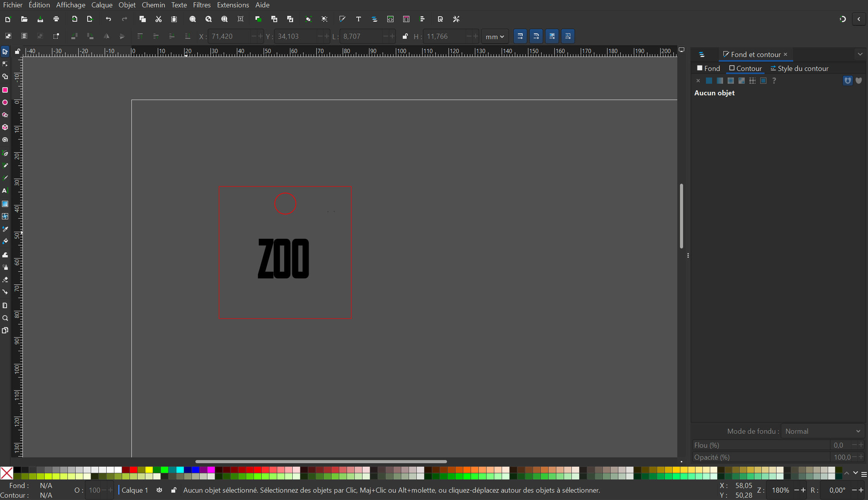Click the X coordinate input field
The width and height of the screenshot is (868, 500).
coord(230,36)
